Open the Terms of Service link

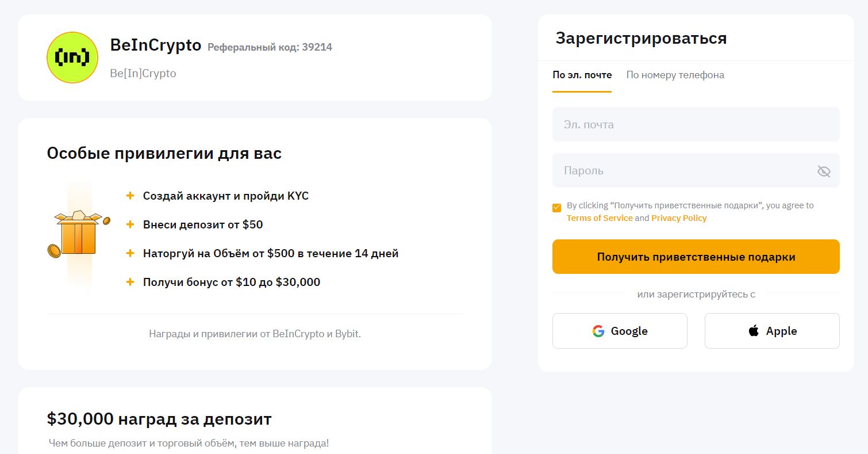coord(599,218)
